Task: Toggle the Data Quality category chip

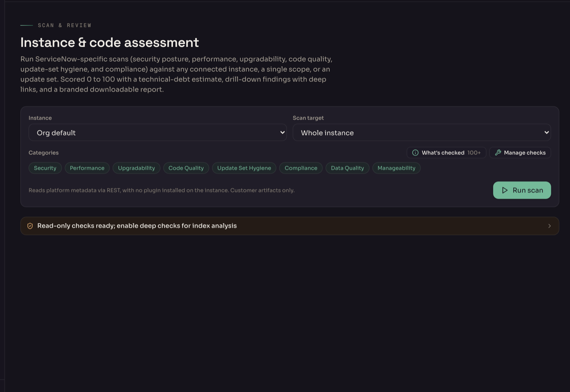Action: point(347,168)
